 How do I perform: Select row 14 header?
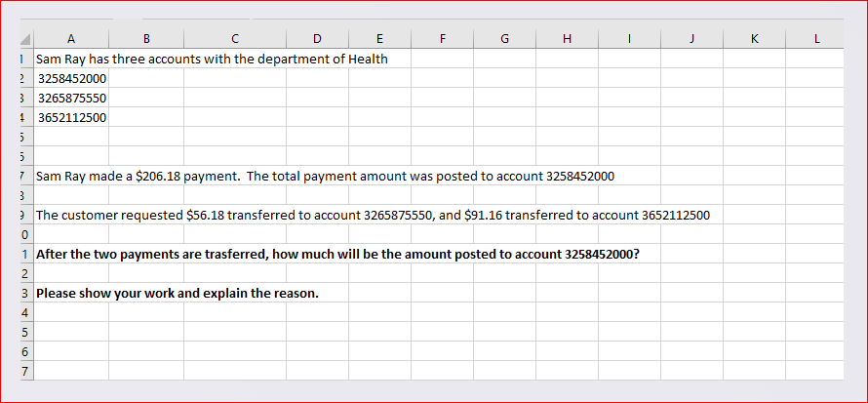click(x=27, y=312)
